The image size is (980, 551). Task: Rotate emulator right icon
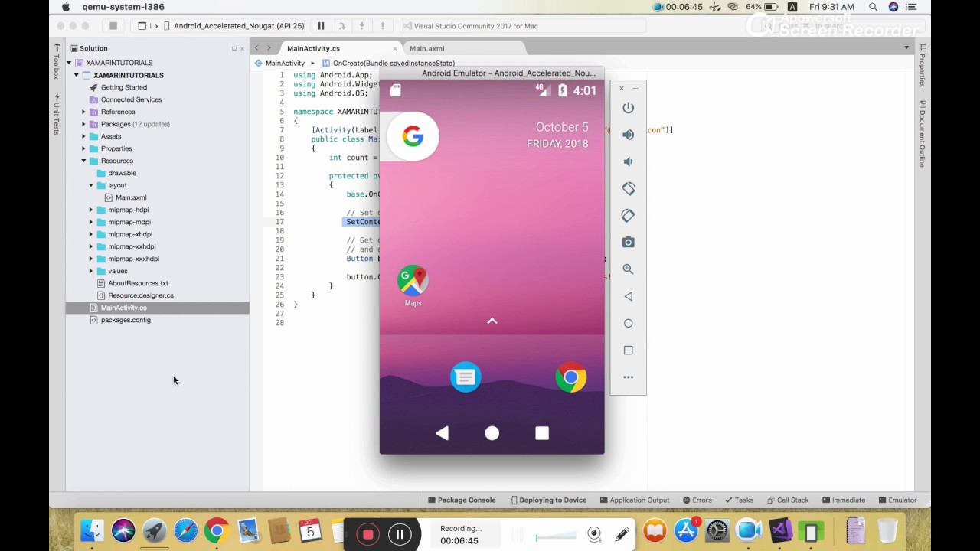(x=628, y=215)
